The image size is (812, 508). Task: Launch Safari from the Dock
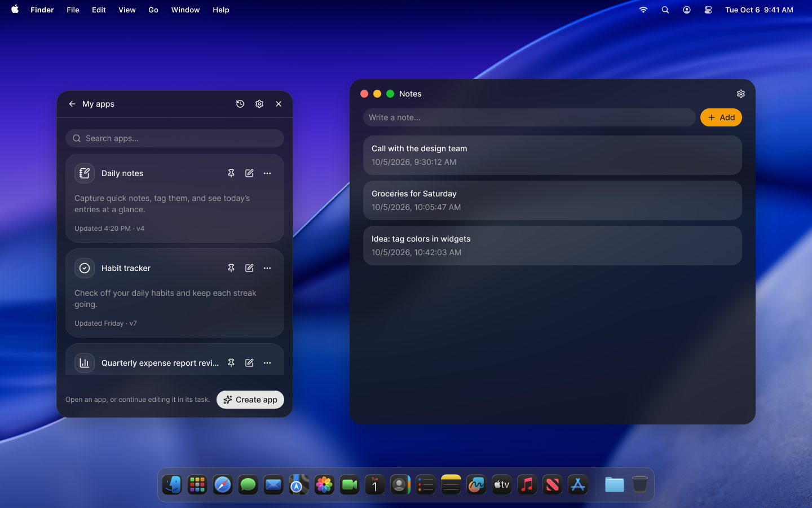tap(223, 485)
